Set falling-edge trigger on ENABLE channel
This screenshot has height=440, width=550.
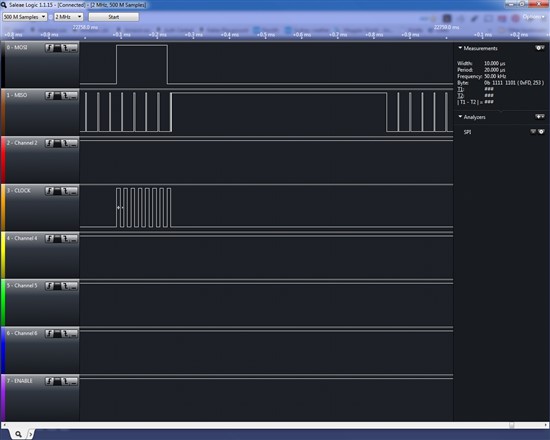(x=65, y=381)
